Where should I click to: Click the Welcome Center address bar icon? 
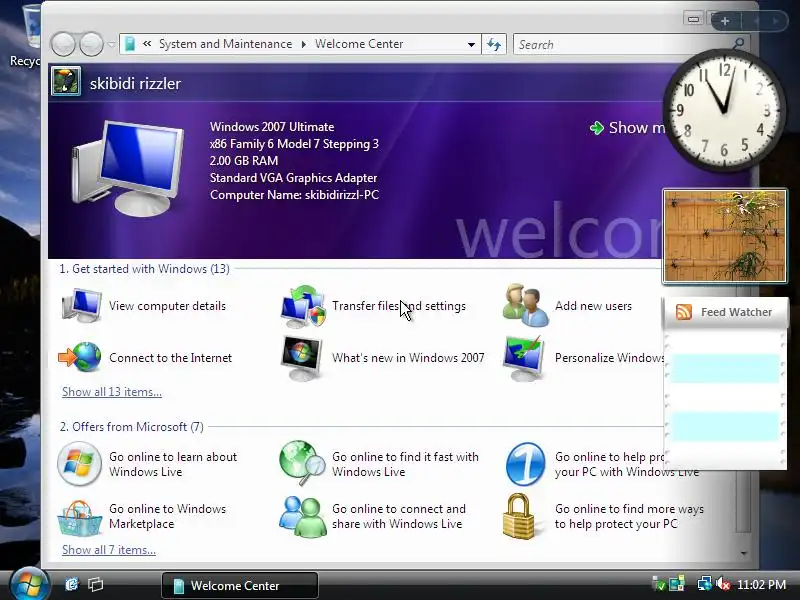130,44
